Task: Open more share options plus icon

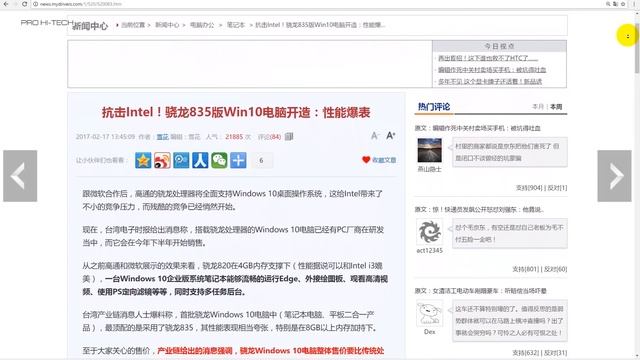Action: click(x=238, y=160)
